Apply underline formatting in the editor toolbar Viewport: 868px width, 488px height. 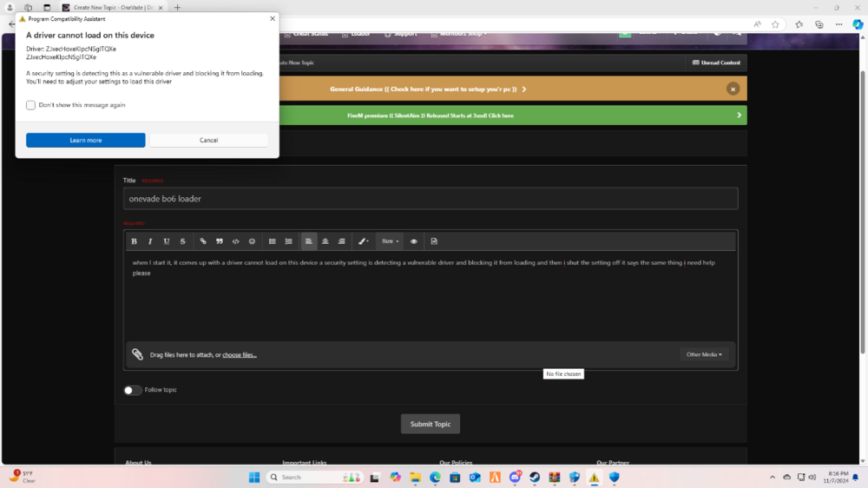166,241
